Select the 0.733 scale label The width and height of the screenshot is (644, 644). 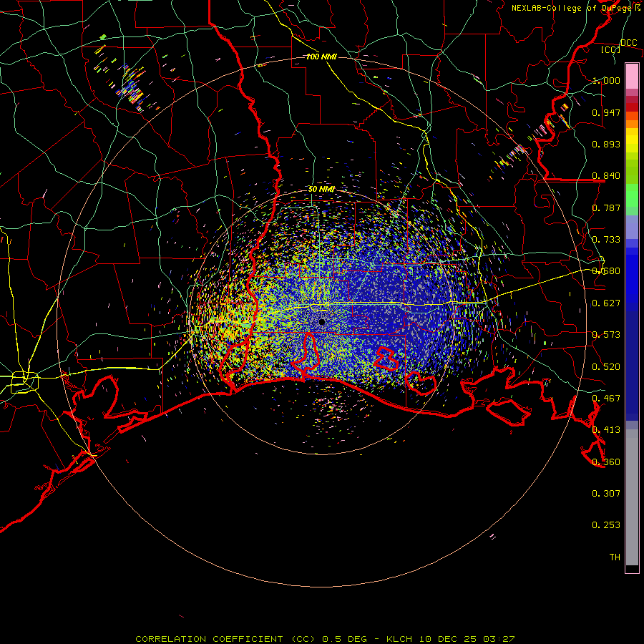(x=606, y=240)
